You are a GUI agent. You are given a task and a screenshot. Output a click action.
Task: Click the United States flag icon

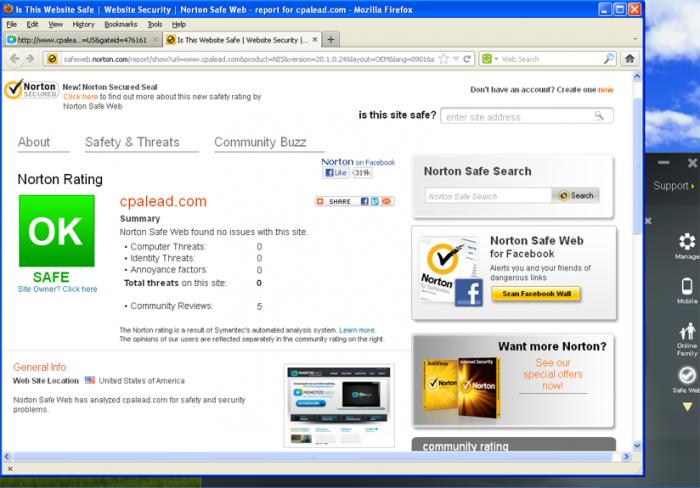coord(90,380)
